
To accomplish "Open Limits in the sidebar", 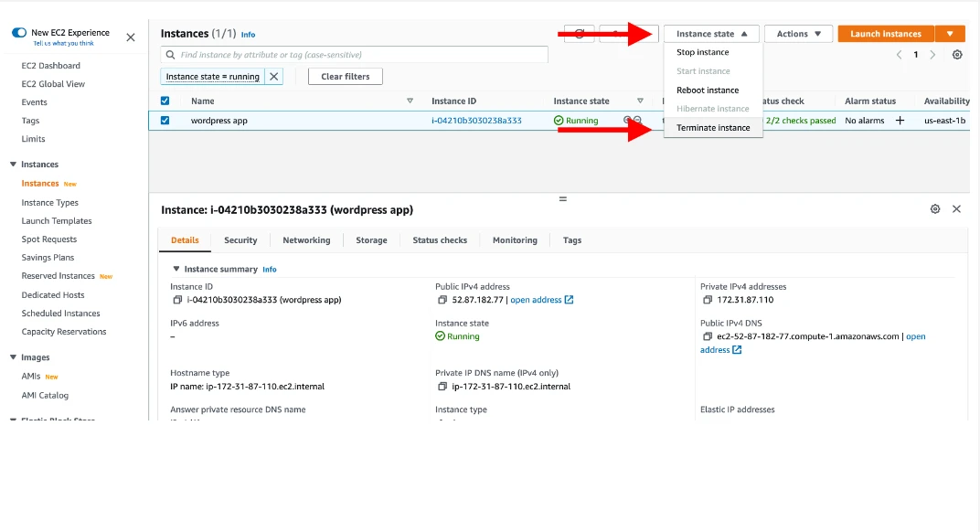I will [x=33, y=139].
